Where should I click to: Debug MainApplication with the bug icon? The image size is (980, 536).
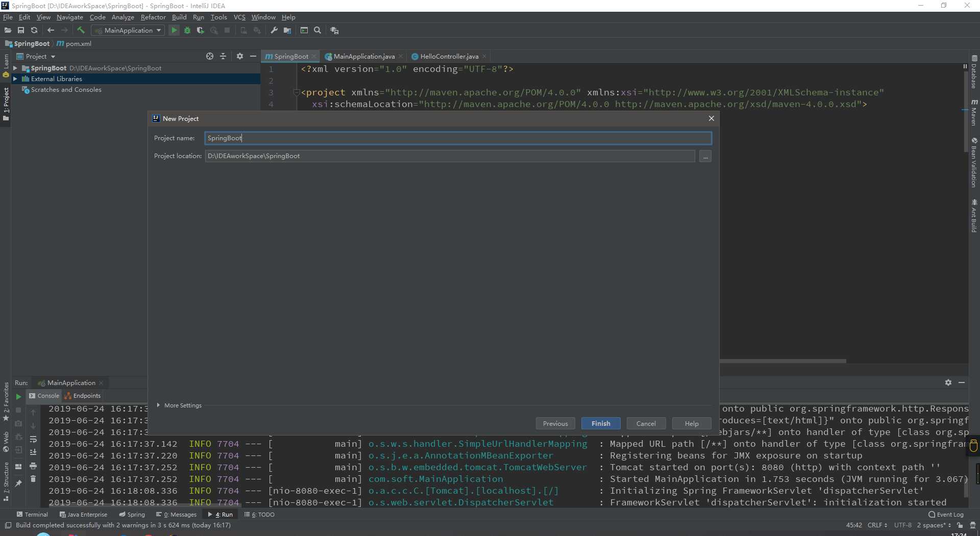pos(187,31)
